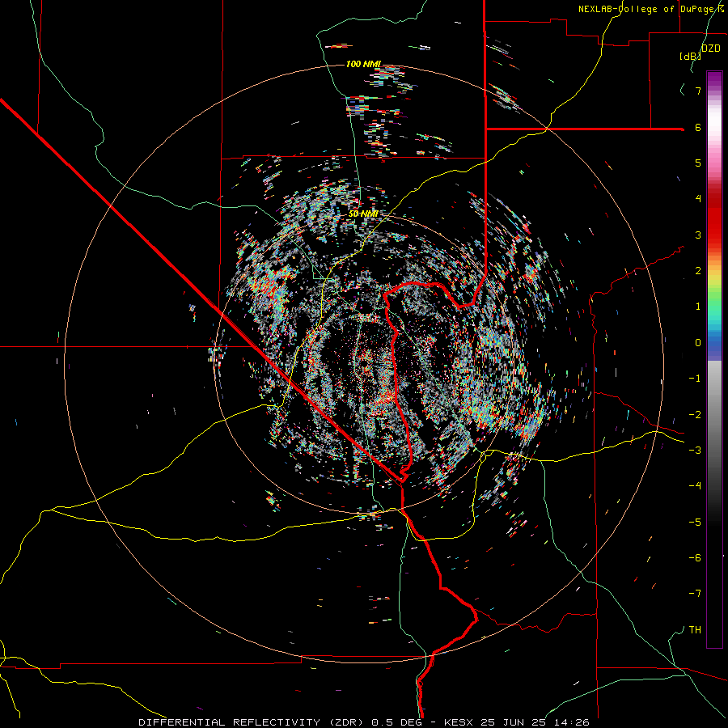This screenshot has height=728, width=728.
Task: Click the [dB] unit label
Action: [690, 56]
